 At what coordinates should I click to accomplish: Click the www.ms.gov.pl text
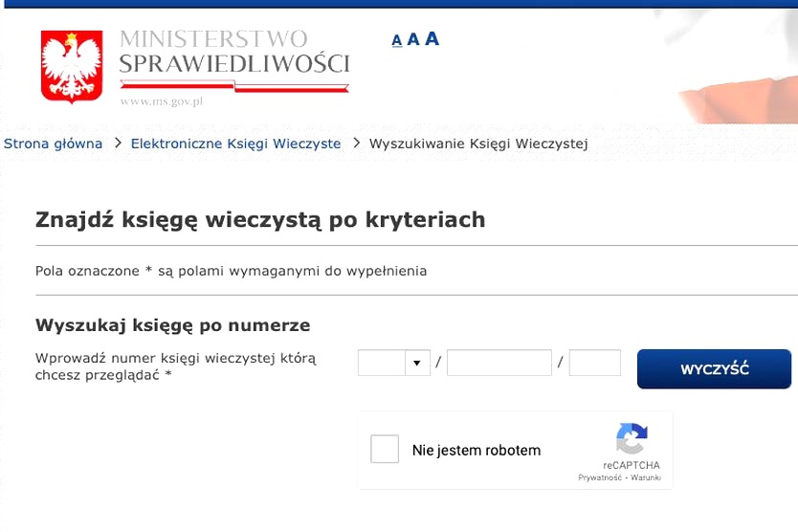point(162,101)
